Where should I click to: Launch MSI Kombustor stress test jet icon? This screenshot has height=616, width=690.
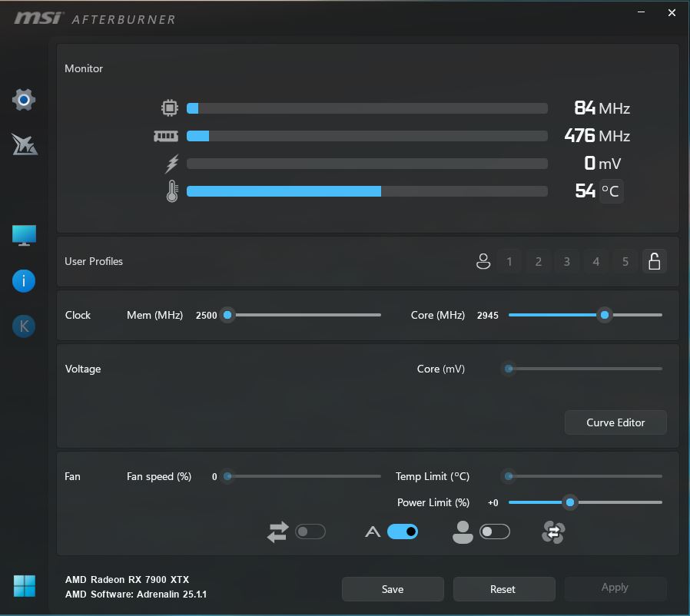(x=25, y=144)
